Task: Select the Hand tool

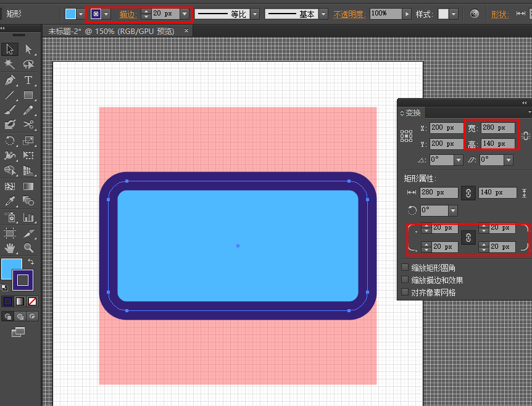Action: (9, 248)
